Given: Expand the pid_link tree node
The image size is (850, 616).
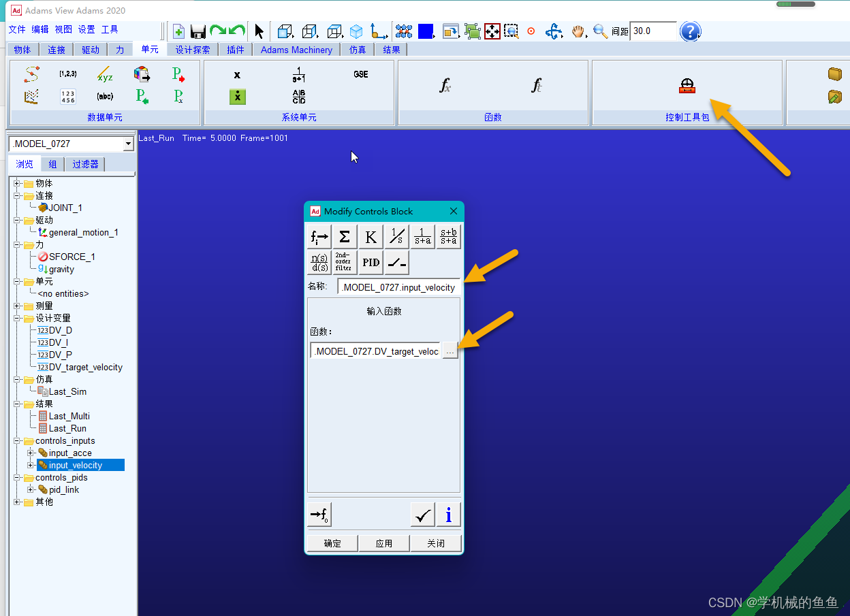Looking at the screenshot, I should [x=30, y=489].
